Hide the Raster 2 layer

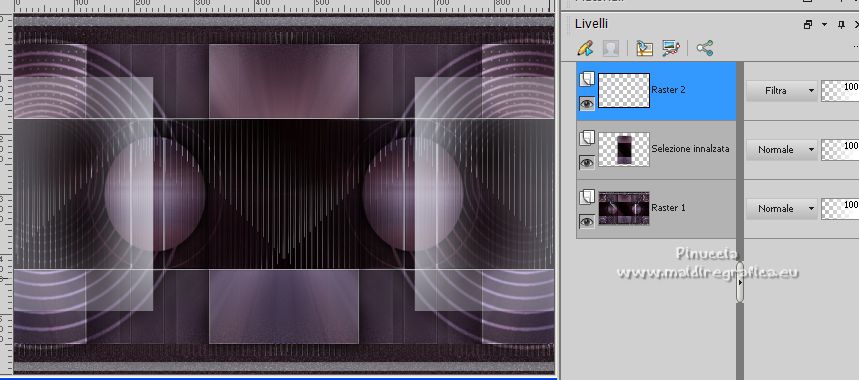tap(587, 103)
